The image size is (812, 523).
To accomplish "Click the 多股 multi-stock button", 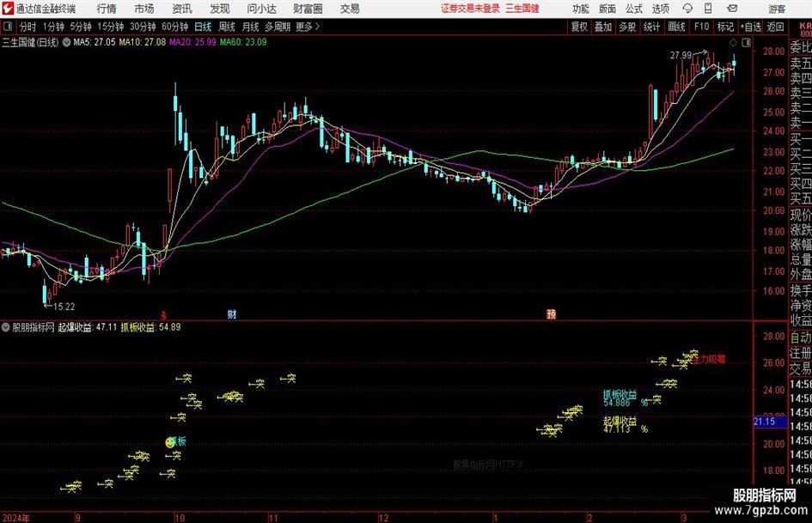I will point(627,27).
